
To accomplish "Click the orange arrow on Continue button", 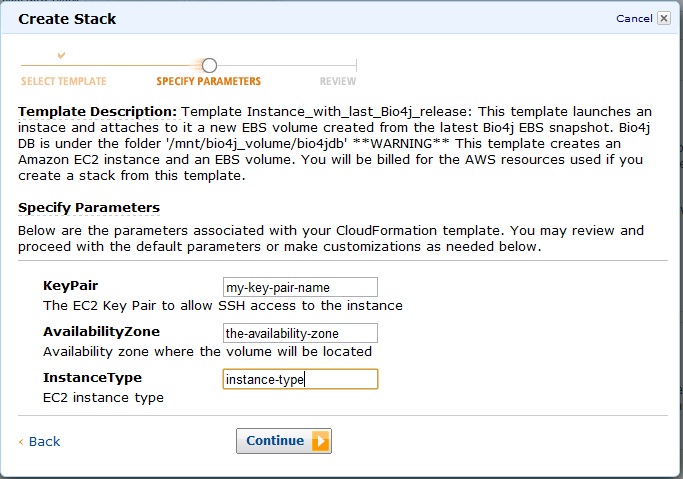I will pos(321,441).
